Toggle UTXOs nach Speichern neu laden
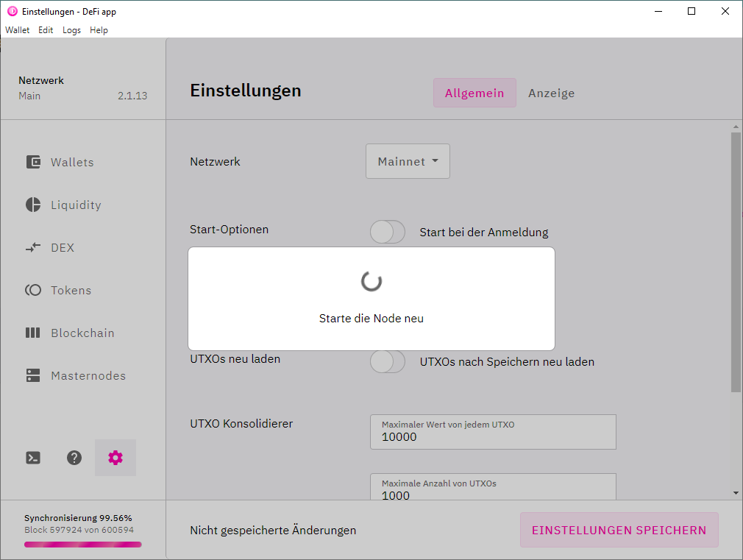Viewport: 743px width, 560px height. point(388,362)
